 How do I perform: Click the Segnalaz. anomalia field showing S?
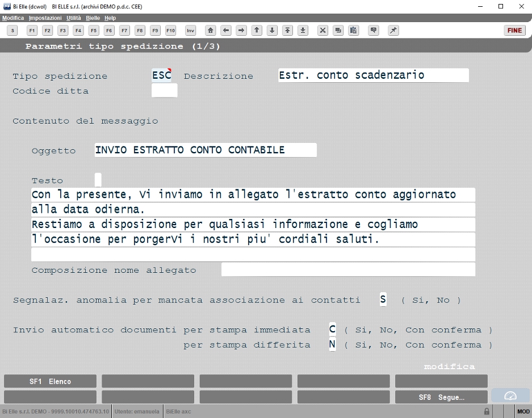[x=383, y=299]
